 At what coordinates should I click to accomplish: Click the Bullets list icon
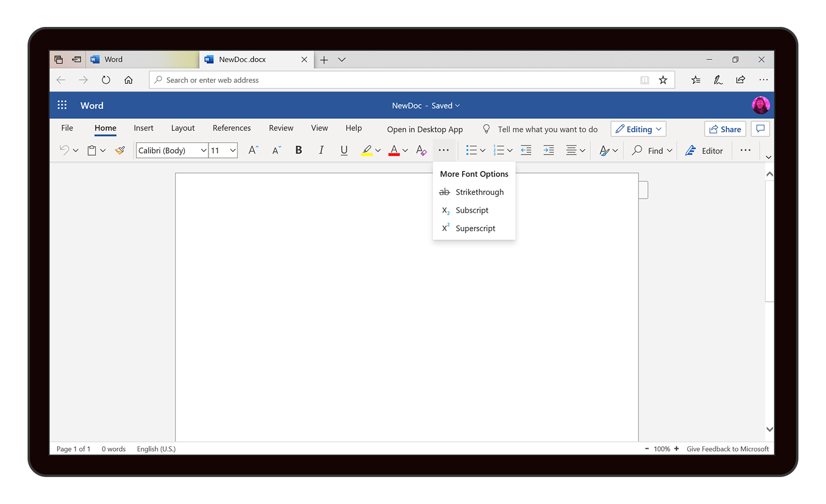click(x=471, y=150)
